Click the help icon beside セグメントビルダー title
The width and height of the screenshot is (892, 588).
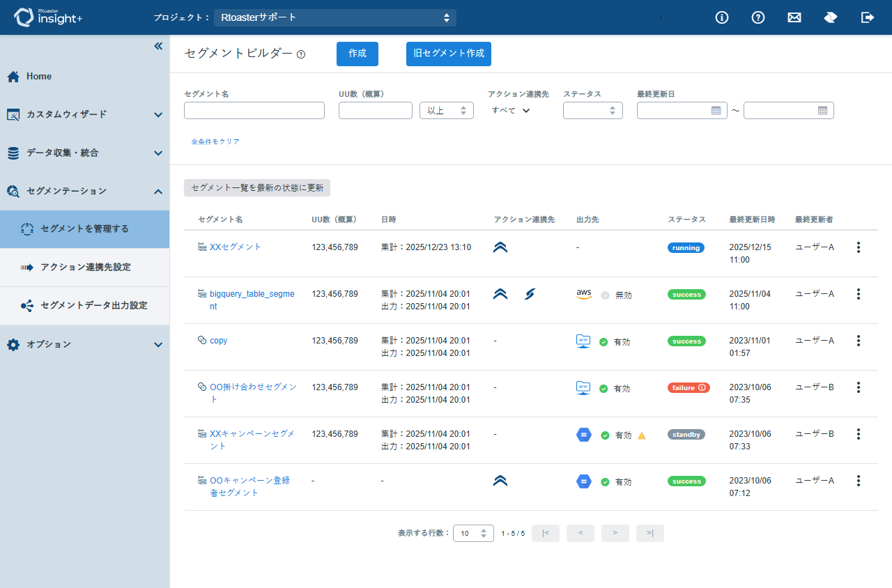301,54
